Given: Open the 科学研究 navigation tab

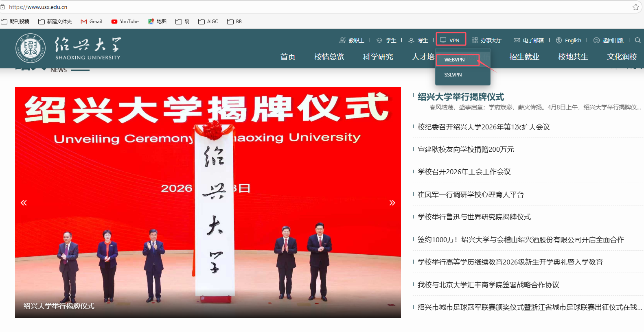Looking at the screenshot, I should (x=378, y=57).
